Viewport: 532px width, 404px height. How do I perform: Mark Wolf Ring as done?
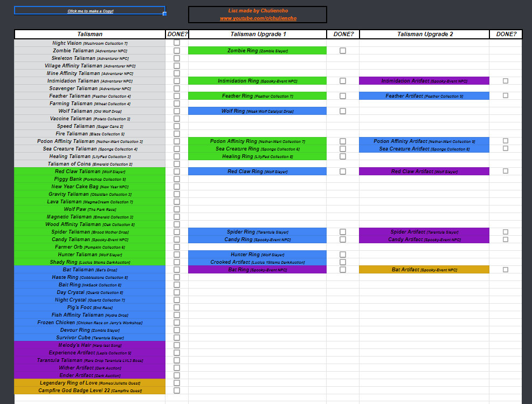[x=343, y=111]
